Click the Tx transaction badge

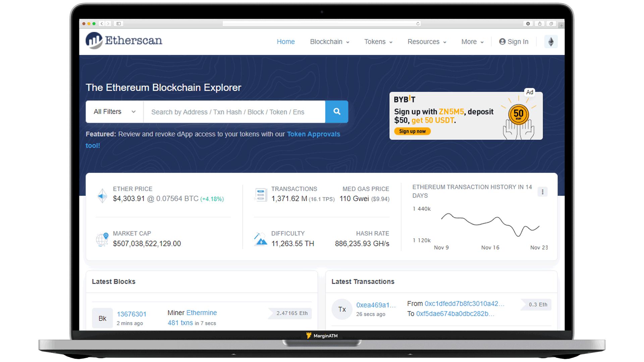click(342, 309)
